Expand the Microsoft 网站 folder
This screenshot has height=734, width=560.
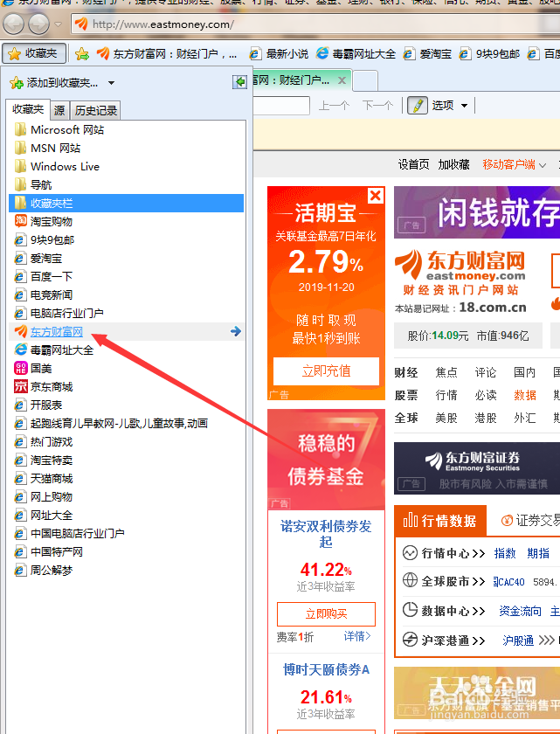[127, 129]
